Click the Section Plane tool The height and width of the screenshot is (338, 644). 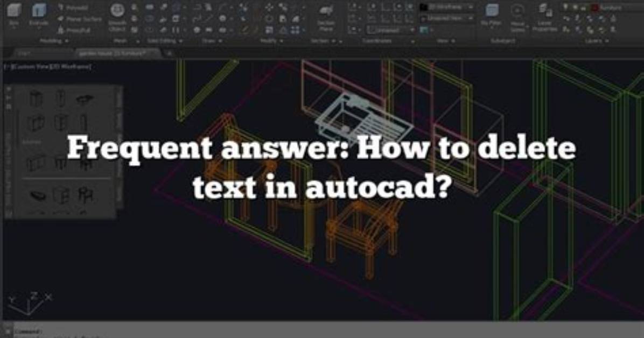pyautogui.click(x=326, y=18)
